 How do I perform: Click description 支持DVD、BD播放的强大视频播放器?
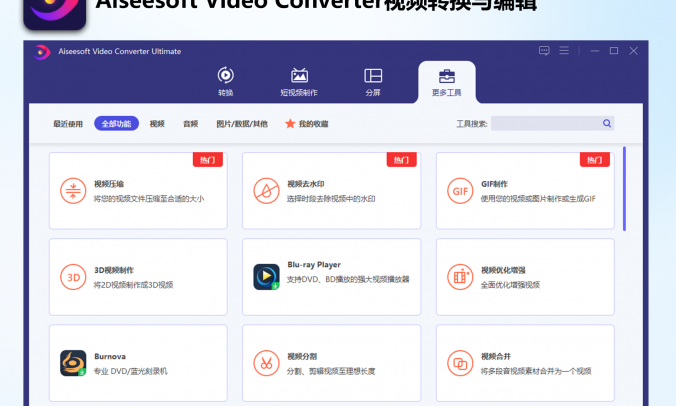(348, 279)
